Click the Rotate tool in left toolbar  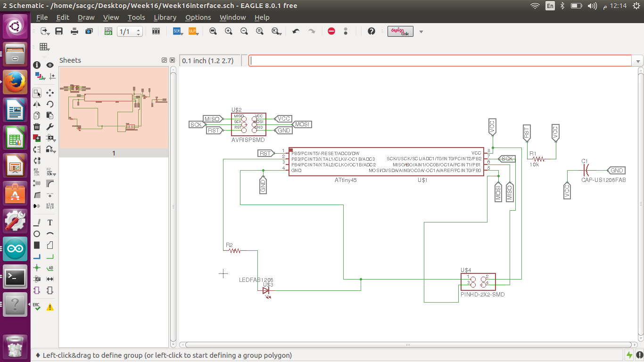[50, 104]
